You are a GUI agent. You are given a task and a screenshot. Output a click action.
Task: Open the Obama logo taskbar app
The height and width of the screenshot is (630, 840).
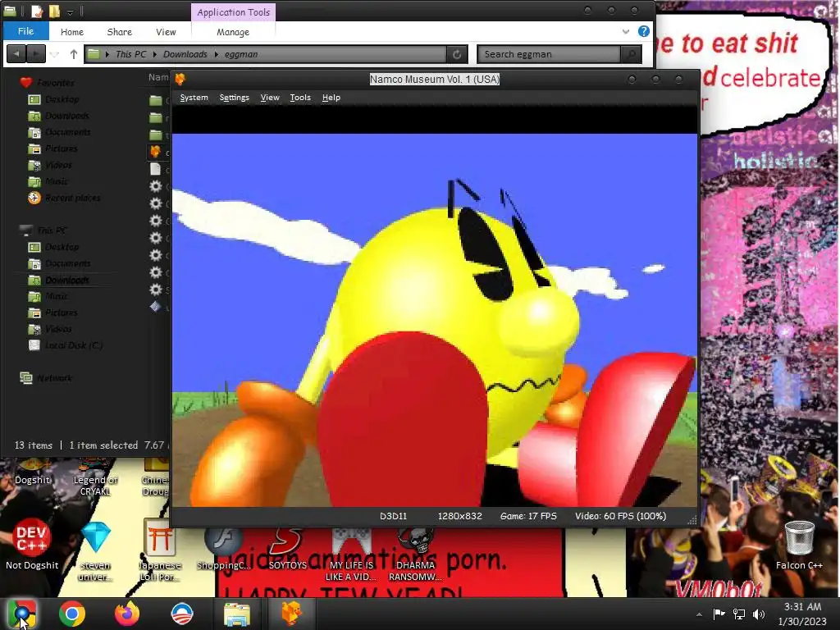(x=181, y=614)
